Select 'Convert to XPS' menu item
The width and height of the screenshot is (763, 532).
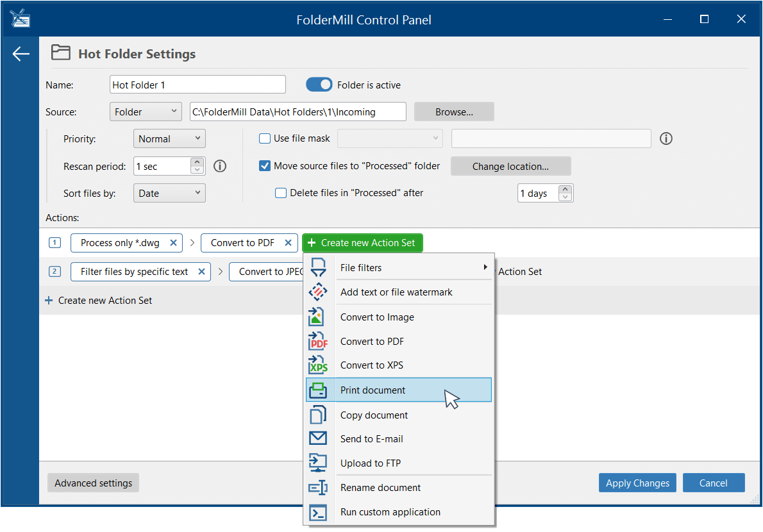click(399, 365)
